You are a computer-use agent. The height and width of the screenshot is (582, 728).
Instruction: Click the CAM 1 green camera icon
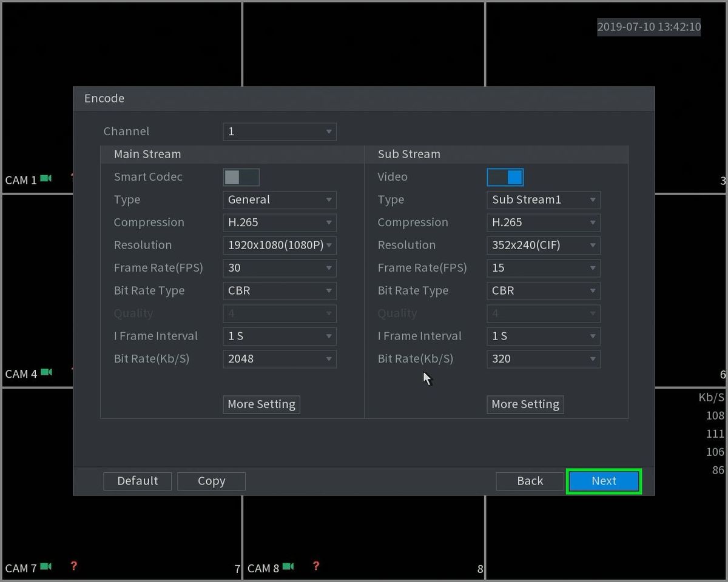pyautogui.click(x=46, y=179)
